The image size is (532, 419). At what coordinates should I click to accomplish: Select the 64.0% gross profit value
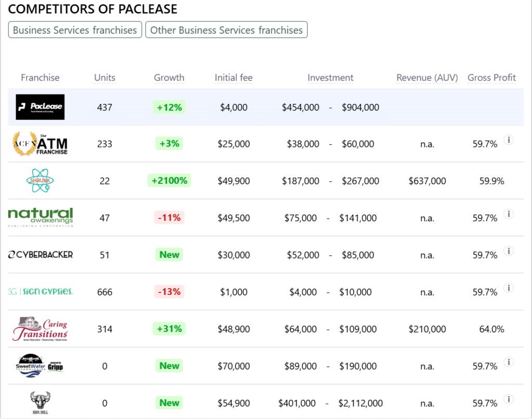tap(491, 329)
